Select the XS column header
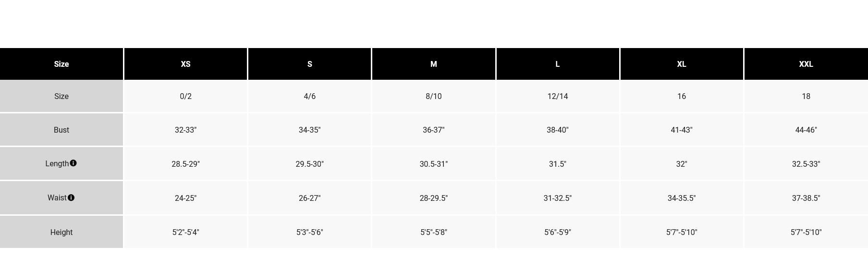This screenshot has width=868, height=259. (x=185, y=64)
